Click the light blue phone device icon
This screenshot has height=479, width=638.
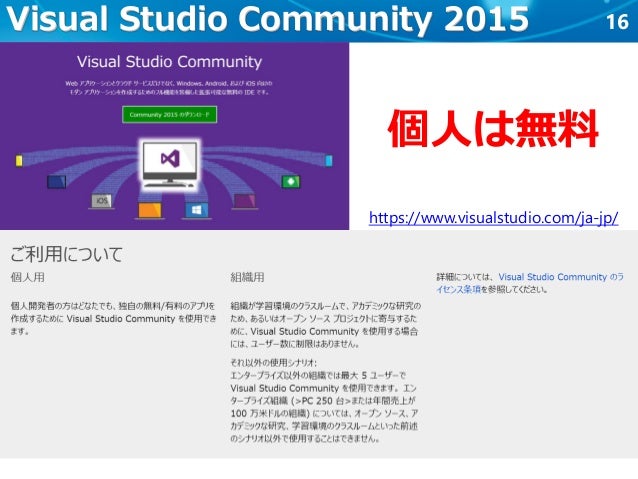coord(329,160)
